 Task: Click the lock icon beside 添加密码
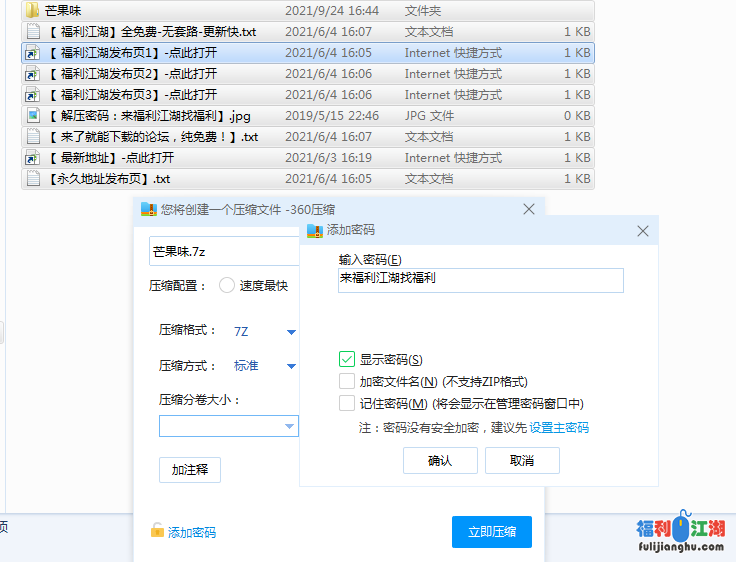point(157,532)
